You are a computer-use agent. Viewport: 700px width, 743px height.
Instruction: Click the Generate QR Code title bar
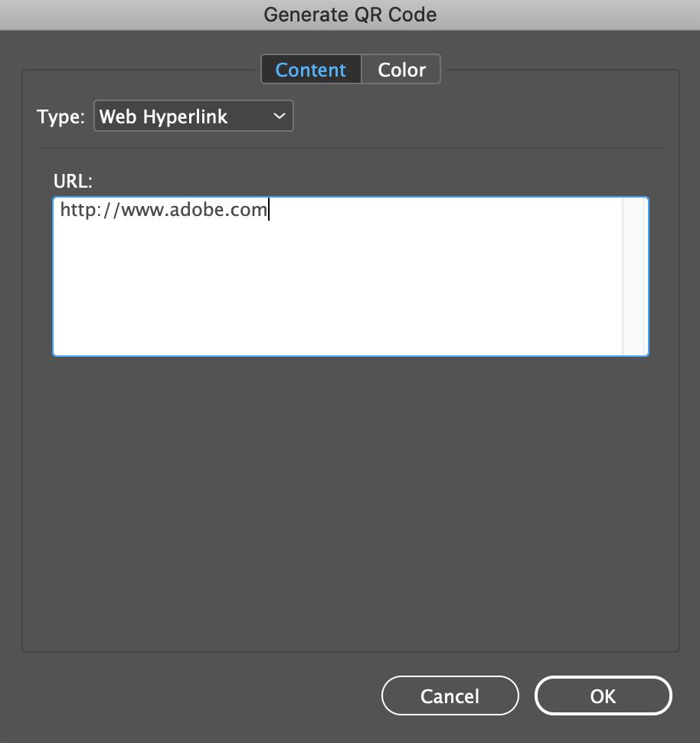pos(350,15)
